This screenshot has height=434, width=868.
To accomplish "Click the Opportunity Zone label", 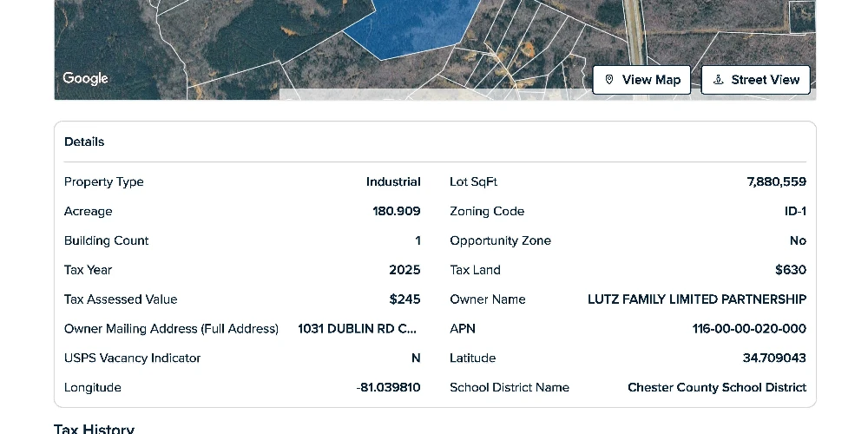I will [x=500, y=240].
